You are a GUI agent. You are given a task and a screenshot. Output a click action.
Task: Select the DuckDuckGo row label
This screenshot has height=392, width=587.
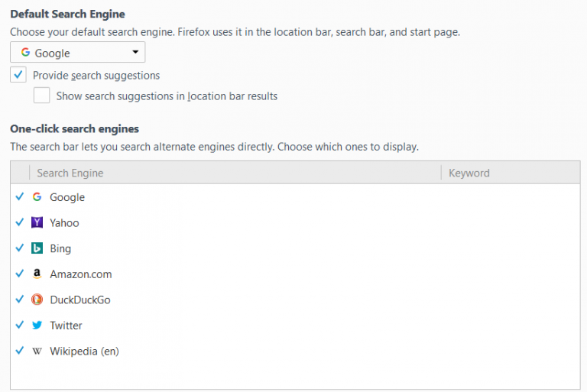pyautogui.click(x=80, y=300)
